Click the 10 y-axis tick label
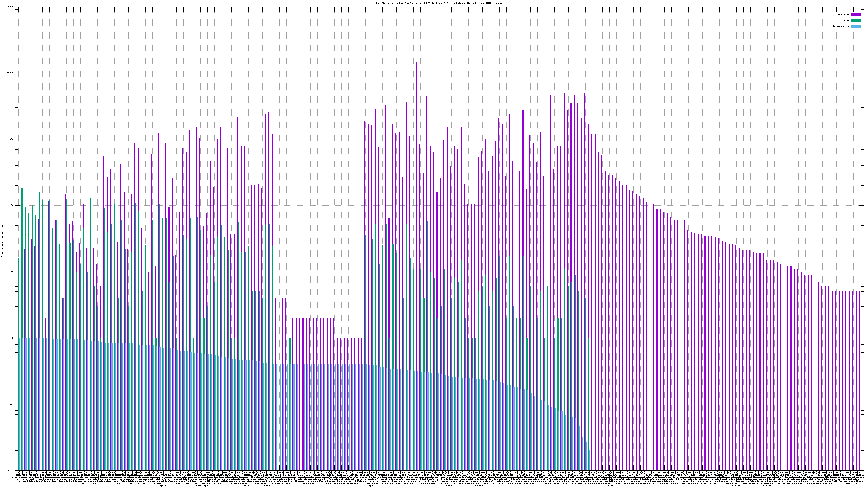 tap(12, 272)
